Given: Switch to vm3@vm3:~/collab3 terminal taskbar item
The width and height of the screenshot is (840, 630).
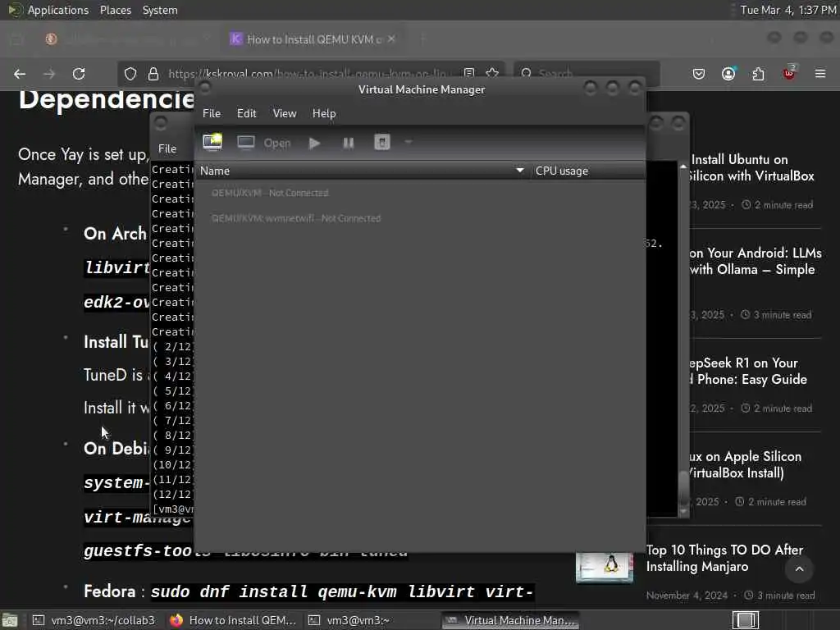Looking at the screenshot, I should [x=94, y=620].
